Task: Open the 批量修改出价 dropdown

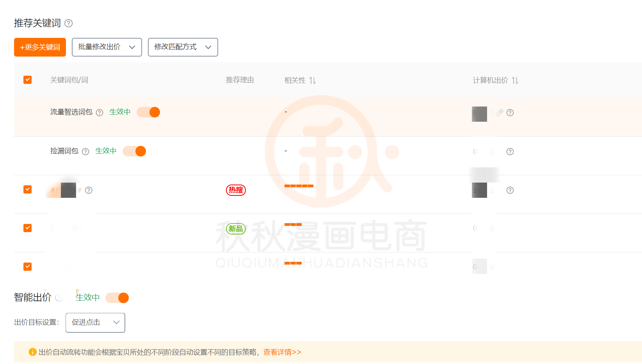Action: (107, 47)
